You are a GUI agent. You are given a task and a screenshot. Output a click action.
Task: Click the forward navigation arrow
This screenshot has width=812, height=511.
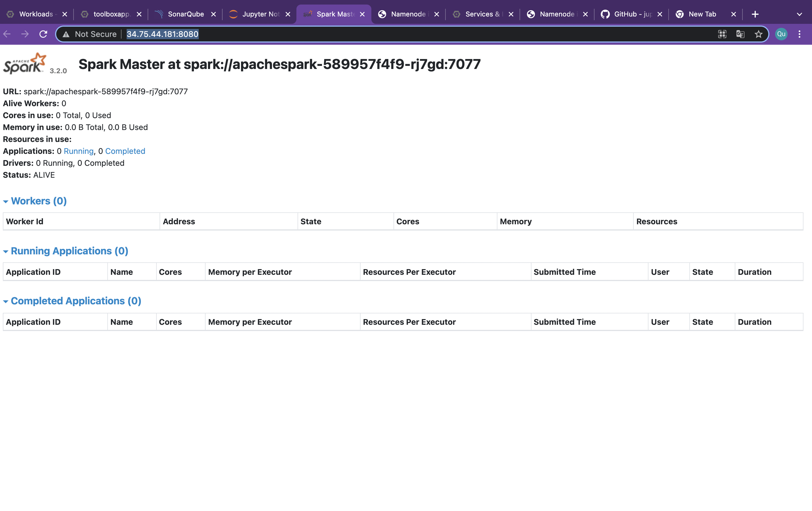tap(25, 34)
